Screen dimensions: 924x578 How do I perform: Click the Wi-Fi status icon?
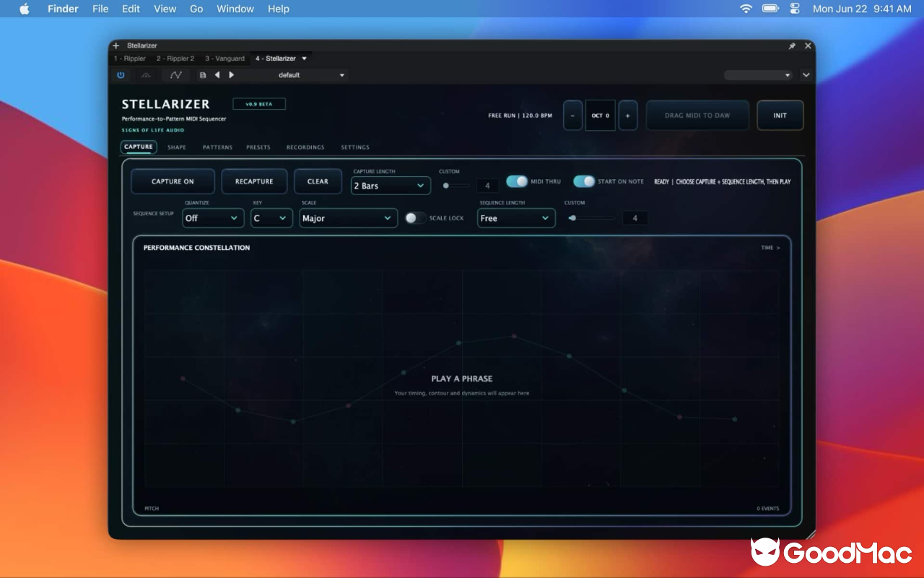point(746,9)
